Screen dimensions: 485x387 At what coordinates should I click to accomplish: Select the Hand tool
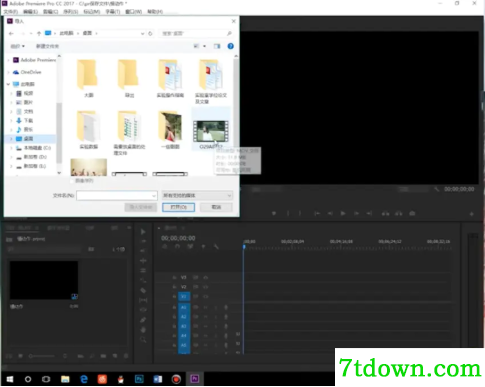(x=143, y=330)
